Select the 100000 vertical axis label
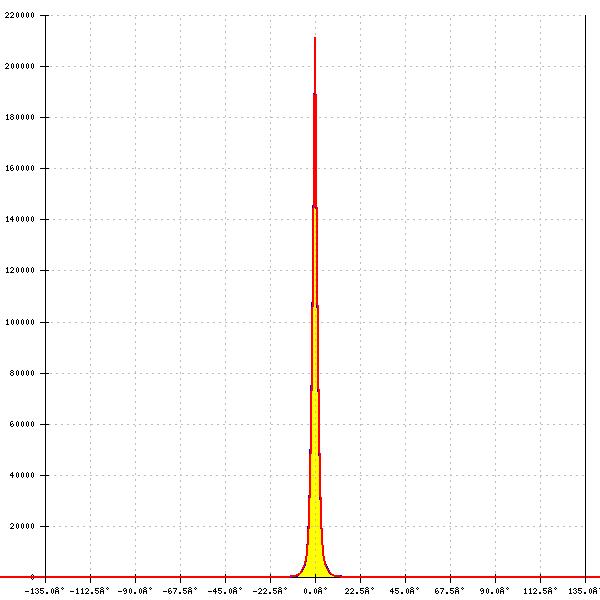This screenshot has height=600, width=600. (x=20, y=322)
